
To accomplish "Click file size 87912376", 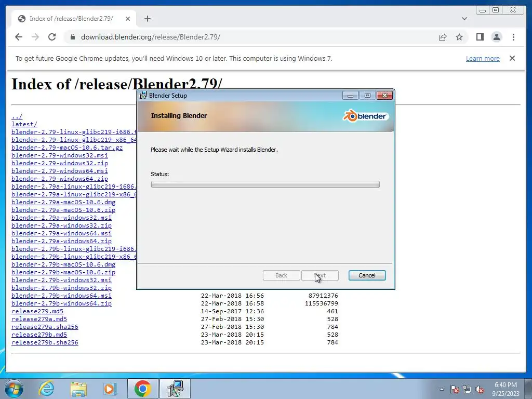I will click(x=323, y=296).
